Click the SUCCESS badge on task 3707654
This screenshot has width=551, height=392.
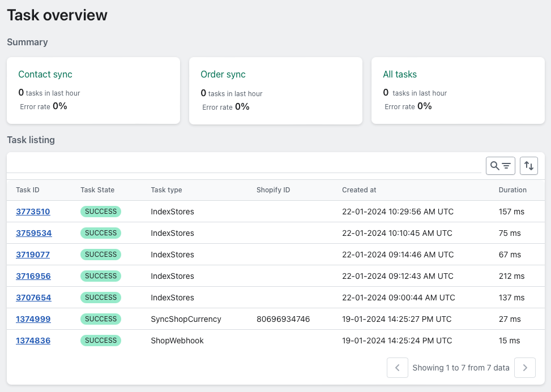click(100, 297)
